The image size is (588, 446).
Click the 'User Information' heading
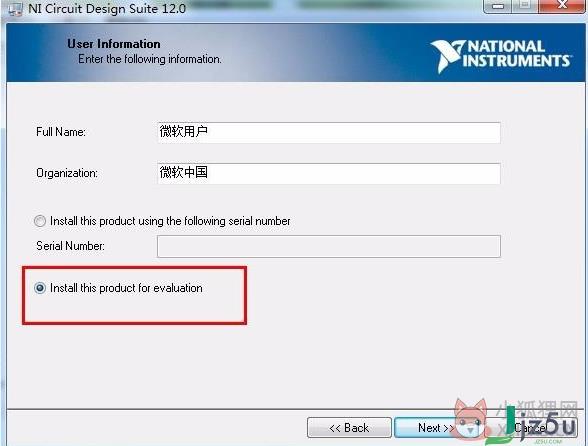tap(114, 44)
